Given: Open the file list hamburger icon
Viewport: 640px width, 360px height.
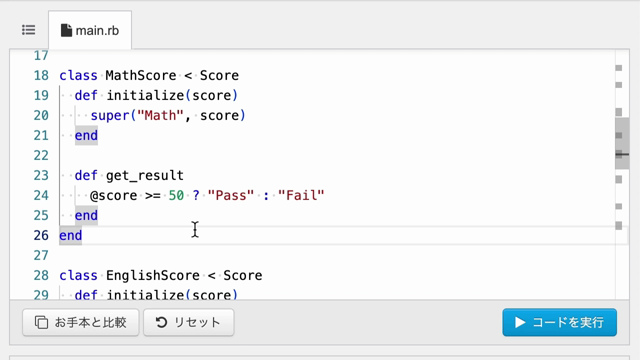Looking at the screenshot, I should [x=29, y=30].
